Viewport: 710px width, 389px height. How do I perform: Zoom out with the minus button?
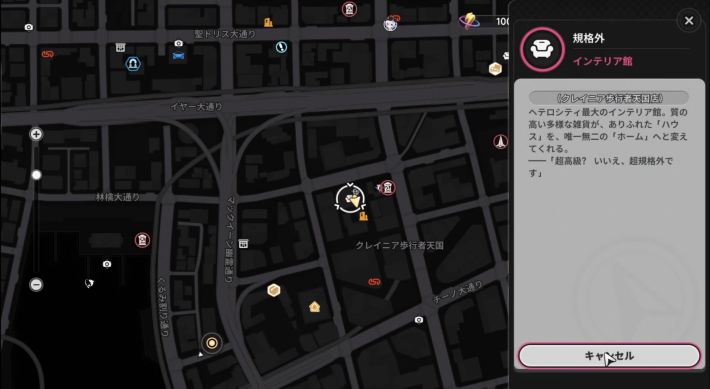point(36,284)
